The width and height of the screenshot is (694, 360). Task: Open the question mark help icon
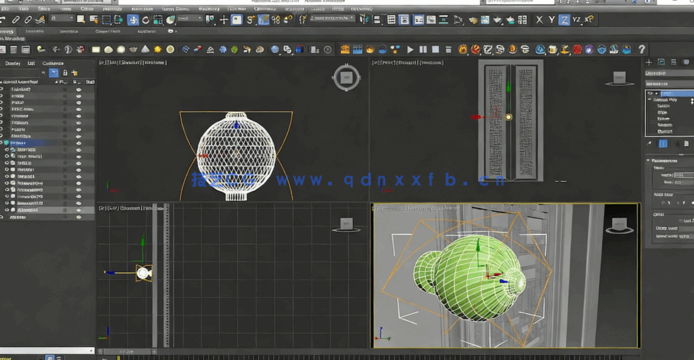(641, 50)
